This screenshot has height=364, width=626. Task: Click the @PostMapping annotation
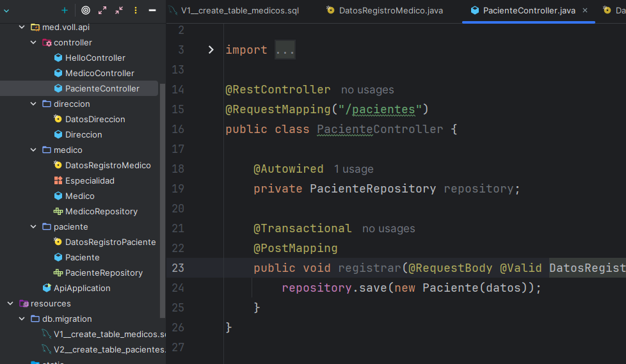pos(296,248)
